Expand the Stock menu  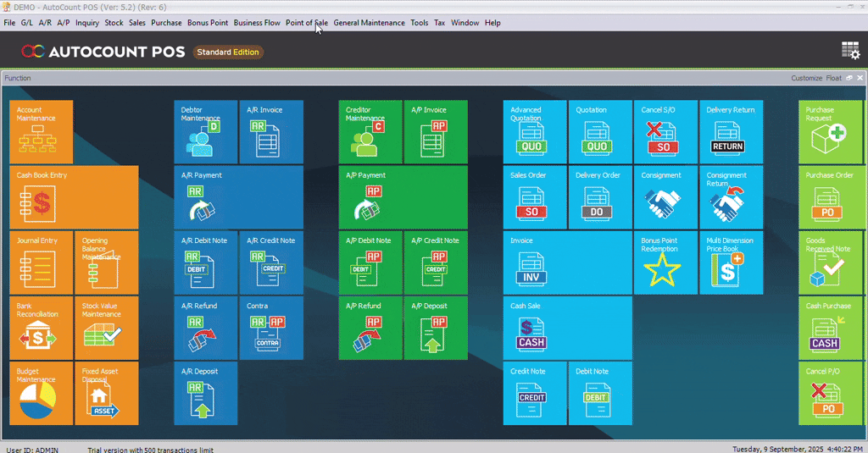(114, 23)
